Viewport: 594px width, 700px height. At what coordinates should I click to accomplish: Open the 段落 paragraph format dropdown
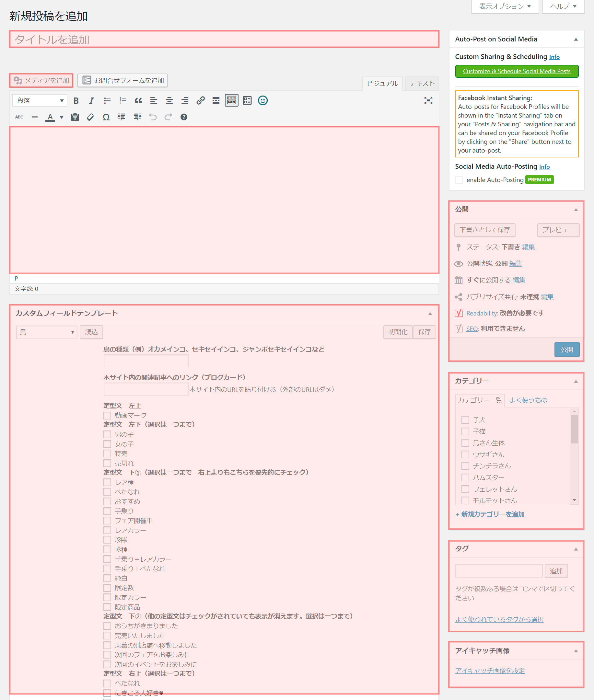40,101
